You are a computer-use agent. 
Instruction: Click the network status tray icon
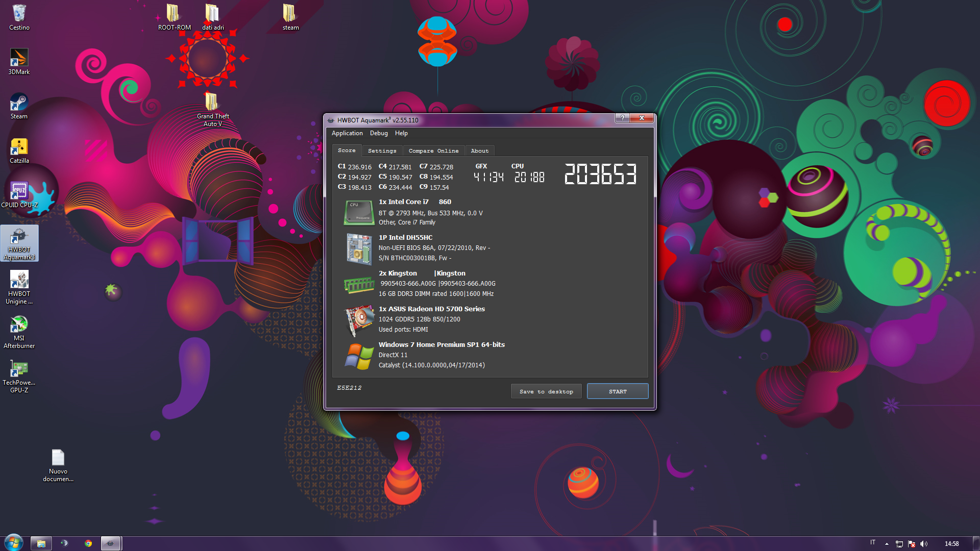point(899,544)
